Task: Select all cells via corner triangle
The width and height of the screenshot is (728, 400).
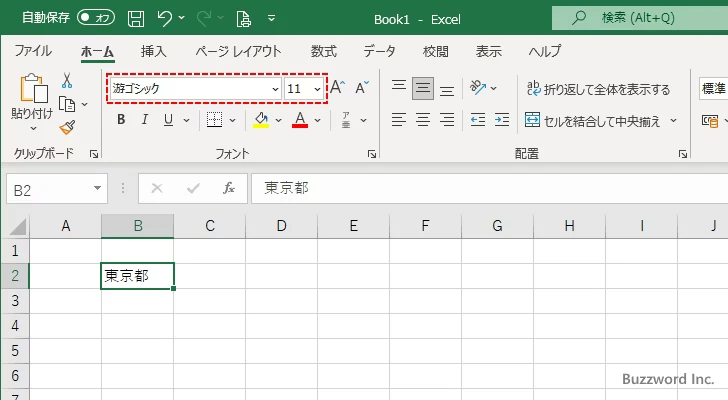Action: [x=18, y=227]
